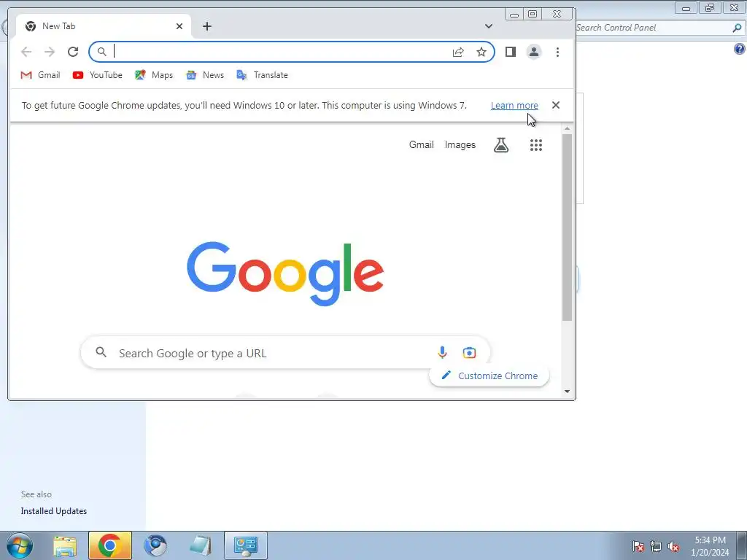The image size is (747, 560).
Task: Select the New Tab tab
Action: 104,26
